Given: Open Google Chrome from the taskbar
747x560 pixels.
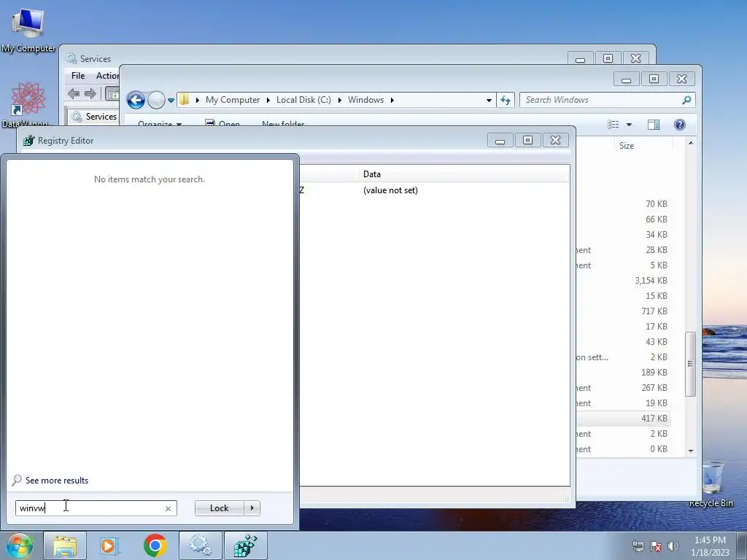Looking at the screenshot, I should pos(155,545).
